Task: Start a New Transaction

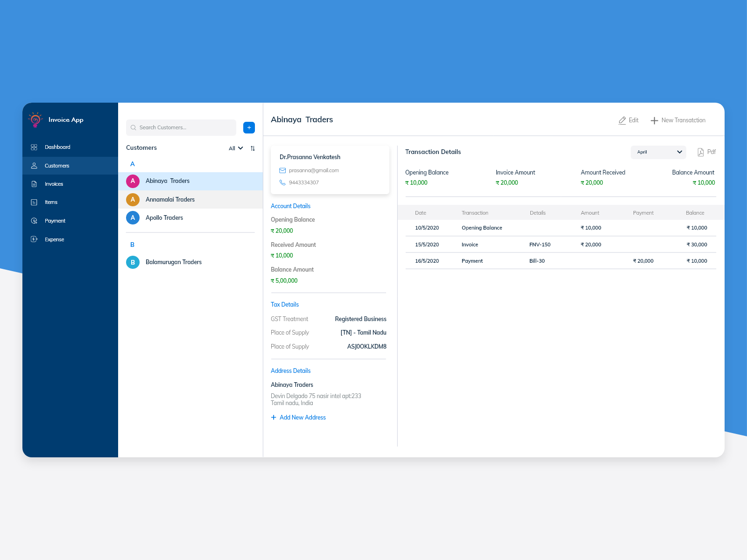Action: (x=678, y=120)
